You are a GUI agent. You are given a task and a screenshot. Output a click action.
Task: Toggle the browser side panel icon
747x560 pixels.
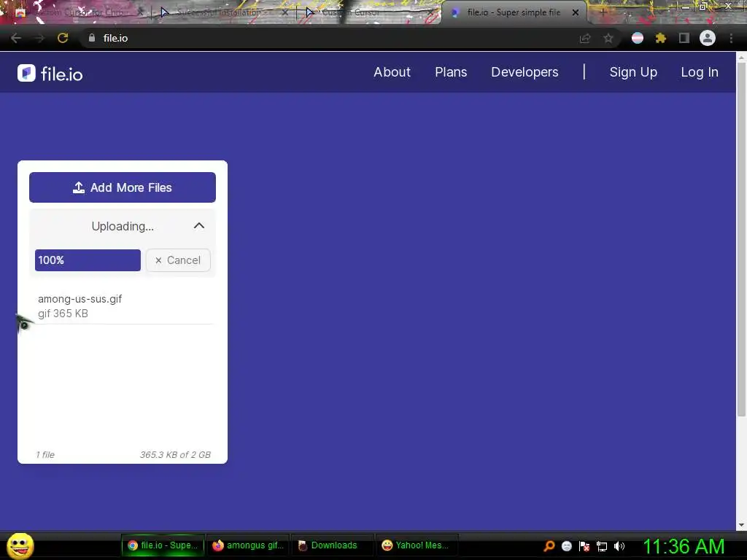click(x=684, y=38)
